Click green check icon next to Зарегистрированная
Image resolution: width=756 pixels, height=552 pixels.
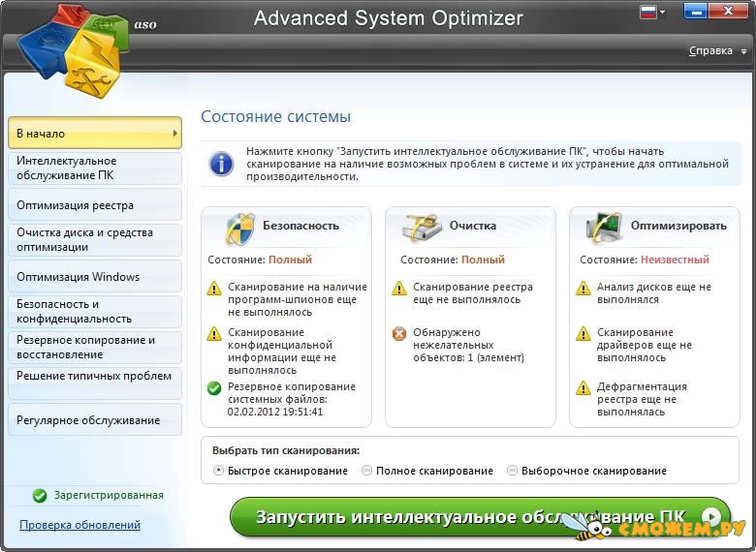(x=40, y=495)
